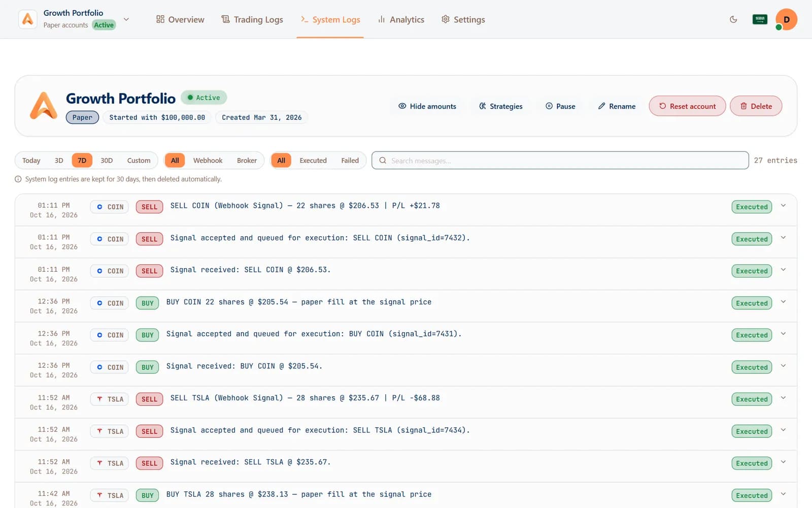Screen dimensions: 812x508
Task: Expand the Signal received BUY COIN @ $205.54 entry
Action: coord(783,366)
